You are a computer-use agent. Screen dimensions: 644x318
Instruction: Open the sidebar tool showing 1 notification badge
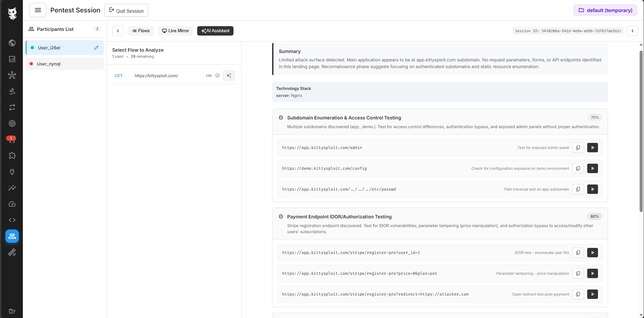coord(12,140)
